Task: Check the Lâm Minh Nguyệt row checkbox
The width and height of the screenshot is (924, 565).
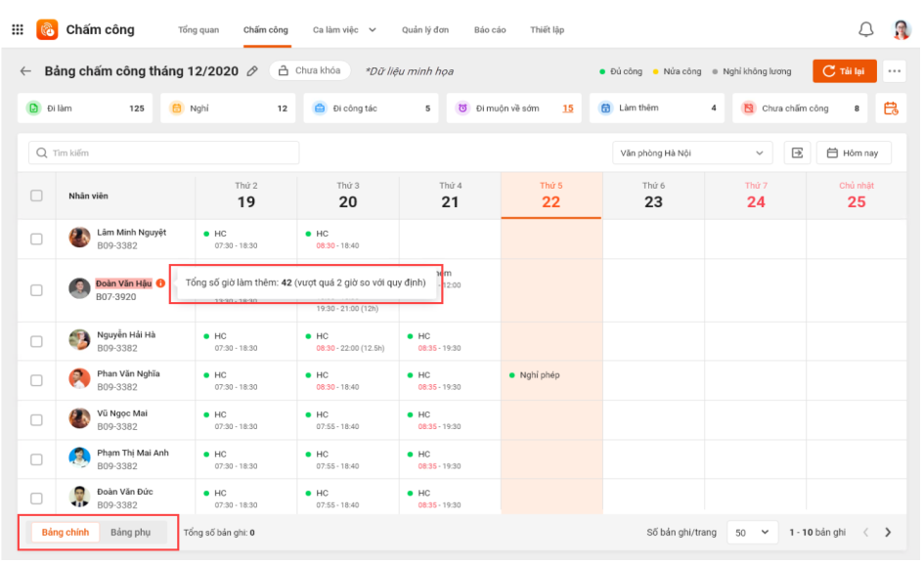Action: pyautogui.click(x=36, y=239)
